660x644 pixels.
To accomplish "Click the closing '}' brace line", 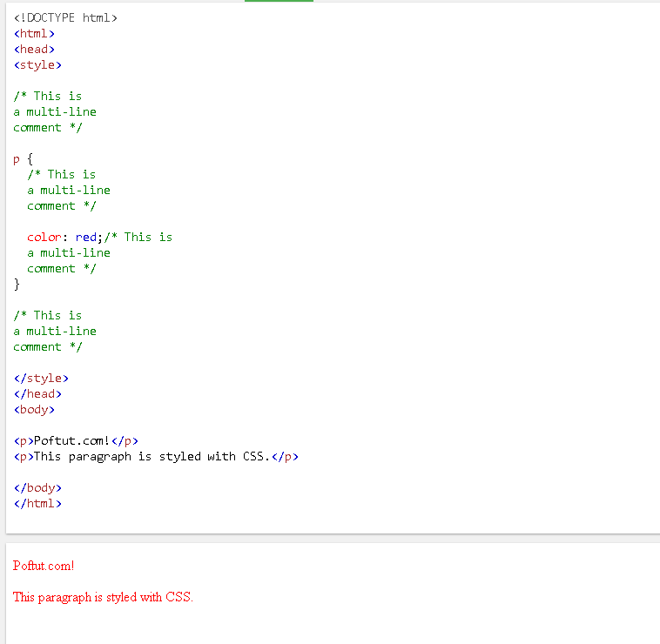I will pyautogui.click(x=17, y=285).
